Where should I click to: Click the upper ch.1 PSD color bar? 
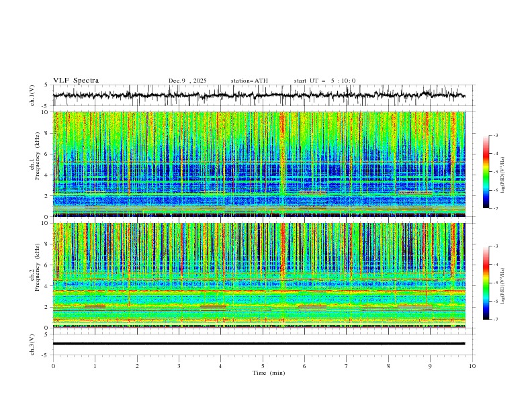[x=486, y=172]
